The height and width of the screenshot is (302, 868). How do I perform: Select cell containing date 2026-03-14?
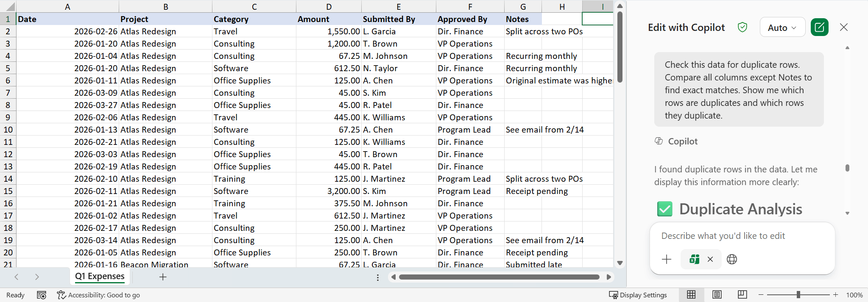click(x=67, y=240)
